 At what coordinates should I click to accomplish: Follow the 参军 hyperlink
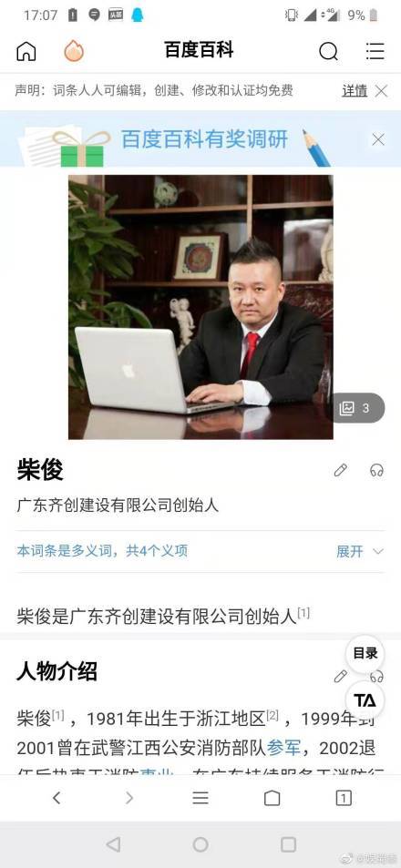tap(283, 748)
